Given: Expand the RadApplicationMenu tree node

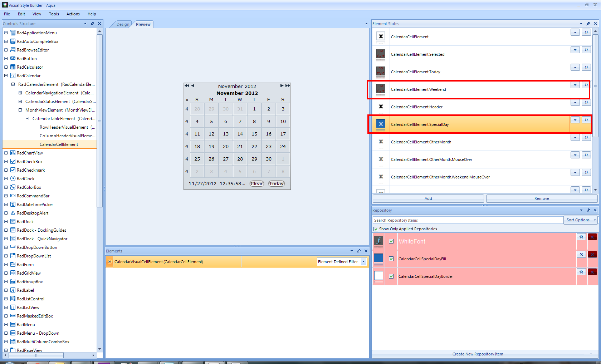Looking at the screenshot, I should click(x=6, y=33).
